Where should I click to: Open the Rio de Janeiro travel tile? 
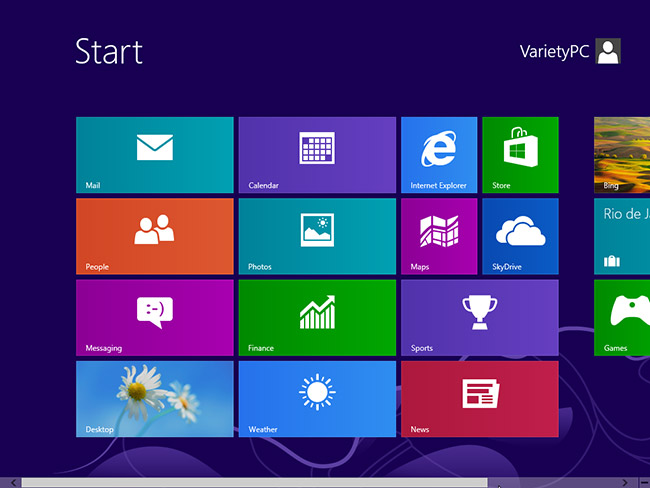pyautogui.click(x=622, y=236)
